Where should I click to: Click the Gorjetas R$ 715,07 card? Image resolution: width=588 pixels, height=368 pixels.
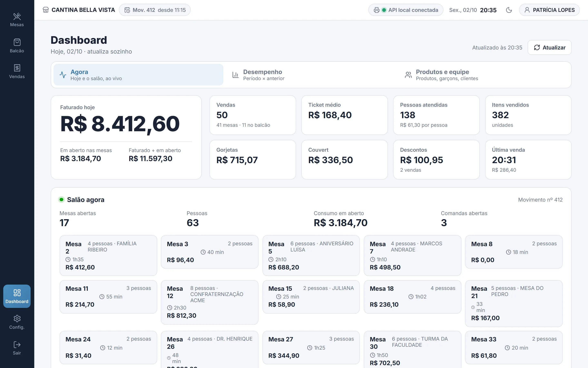(x=252, y=160)
